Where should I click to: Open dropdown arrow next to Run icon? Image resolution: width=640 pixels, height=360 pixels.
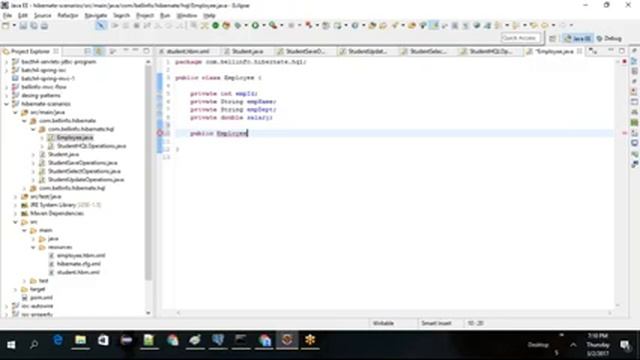[264, 26]
